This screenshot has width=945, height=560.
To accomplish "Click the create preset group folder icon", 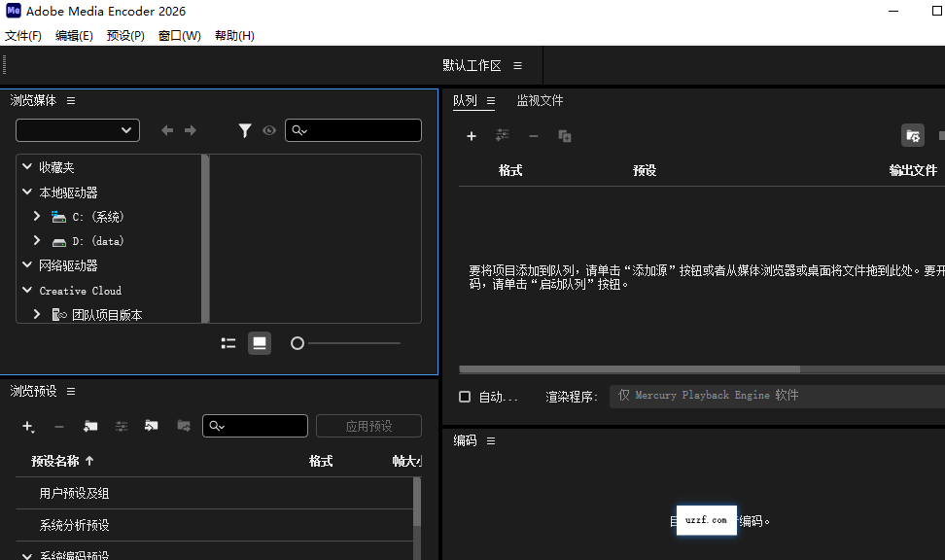I will click(x=90, y=426).
